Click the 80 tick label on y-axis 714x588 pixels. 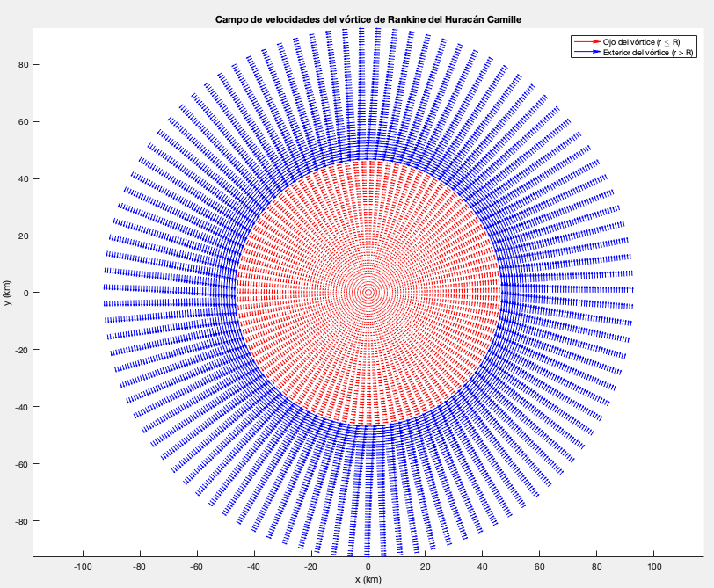pyautogui.click(x=23, y=64)
